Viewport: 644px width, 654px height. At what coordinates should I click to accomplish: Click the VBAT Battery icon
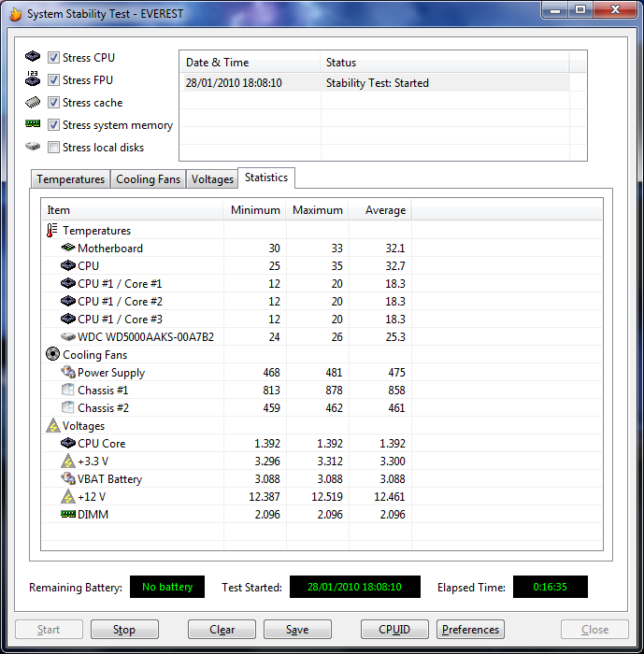point(67,479)
